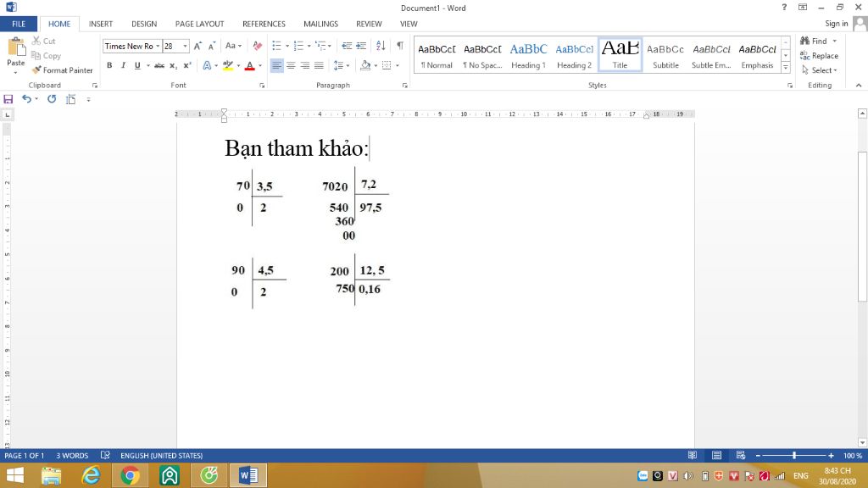Undo the last action
Screen dimensions: 868x488
coord(26,98)
